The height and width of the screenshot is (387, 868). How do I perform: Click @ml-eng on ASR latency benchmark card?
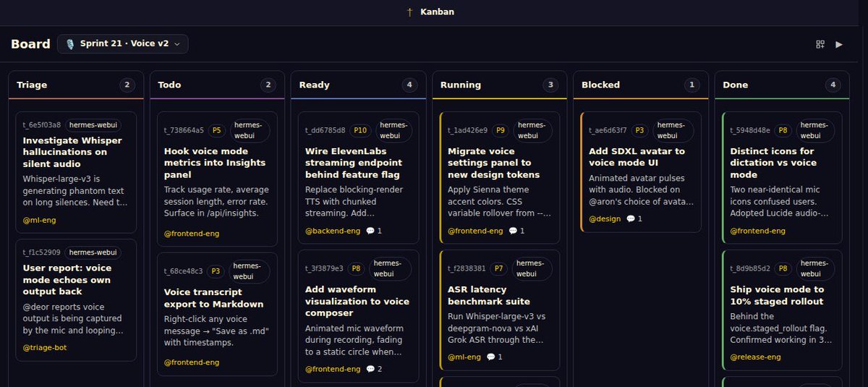click(x=463, y=357)
